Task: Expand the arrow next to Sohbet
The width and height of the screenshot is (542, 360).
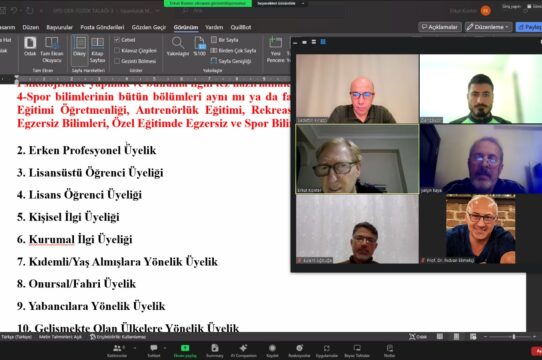Action: click(165, 348)
